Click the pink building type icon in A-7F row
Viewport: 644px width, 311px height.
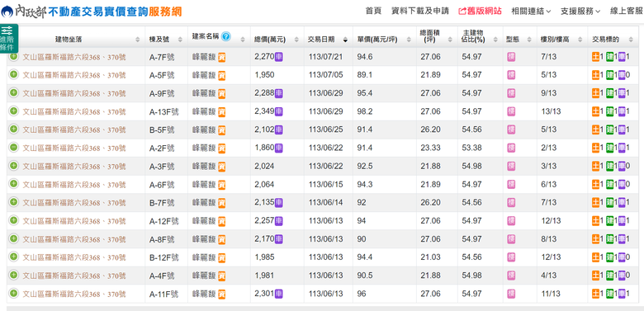pyautogui.click(x=511, y=57)
